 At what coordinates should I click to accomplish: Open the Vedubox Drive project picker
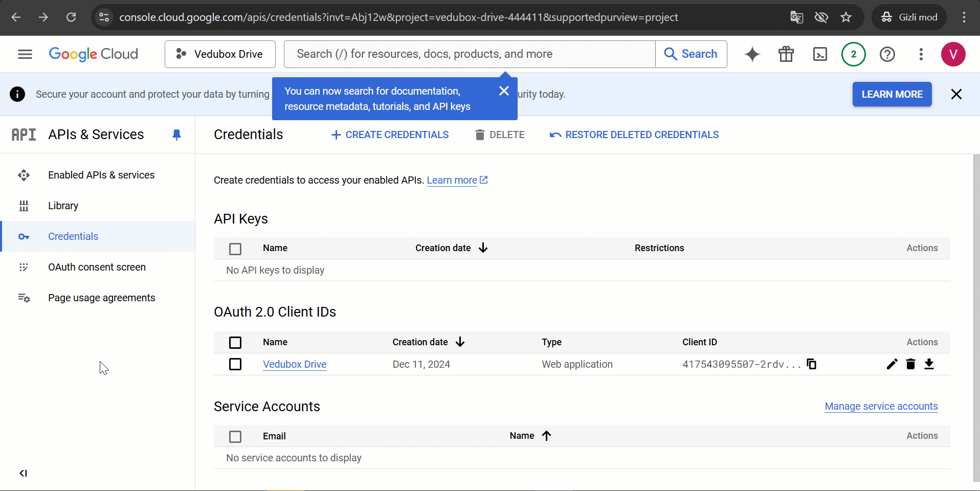point(220,54)
